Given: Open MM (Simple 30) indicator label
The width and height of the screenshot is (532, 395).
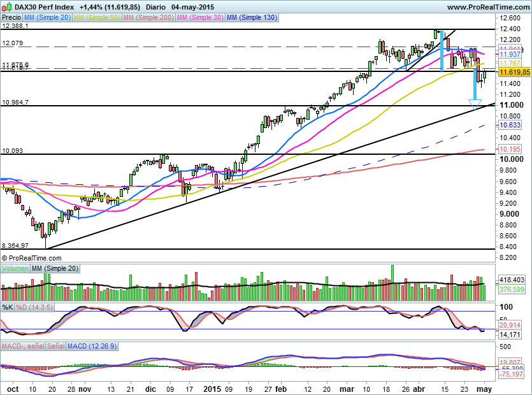Looking at the screenshot, I should [x=200, y=17].
